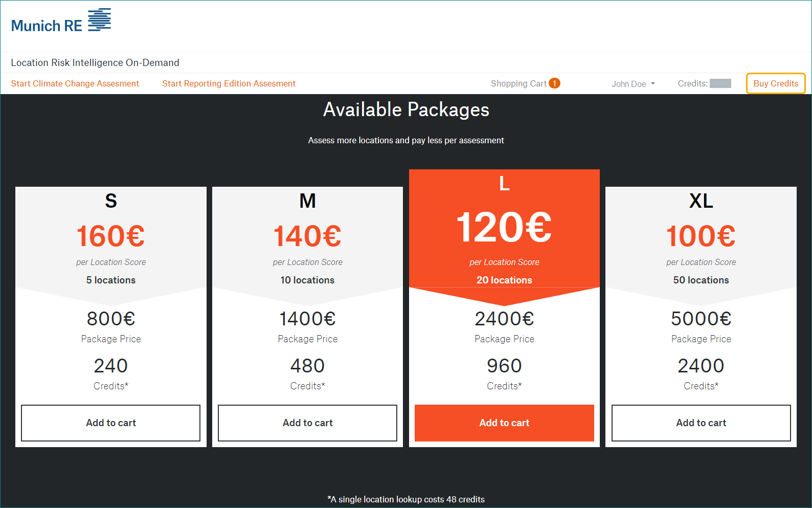Click the '20 locations' text

click(504, 280)
